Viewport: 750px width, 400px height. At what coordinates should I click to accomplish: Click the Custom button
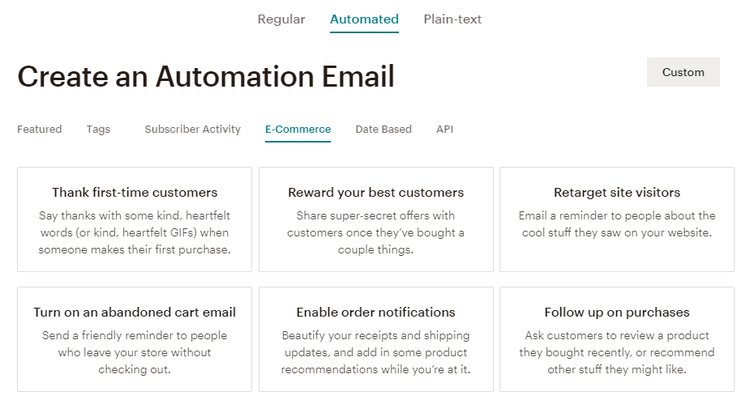(683, 72)
